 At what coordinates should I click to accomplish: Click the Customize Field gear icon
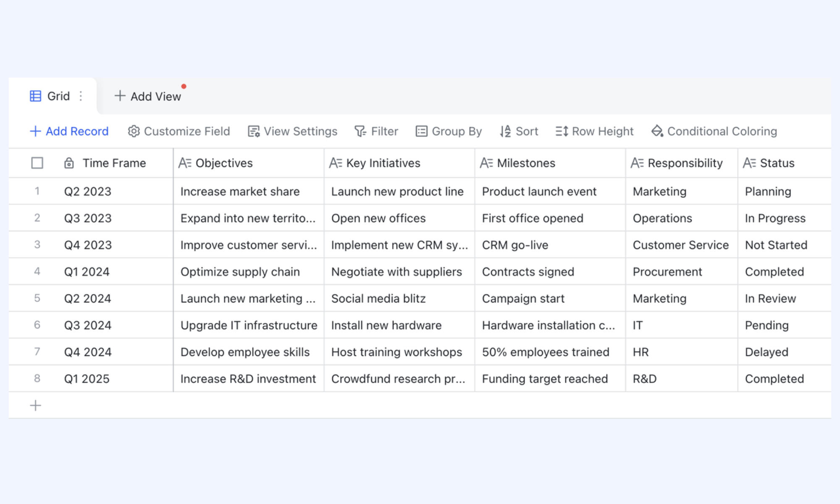coord(134,131)
